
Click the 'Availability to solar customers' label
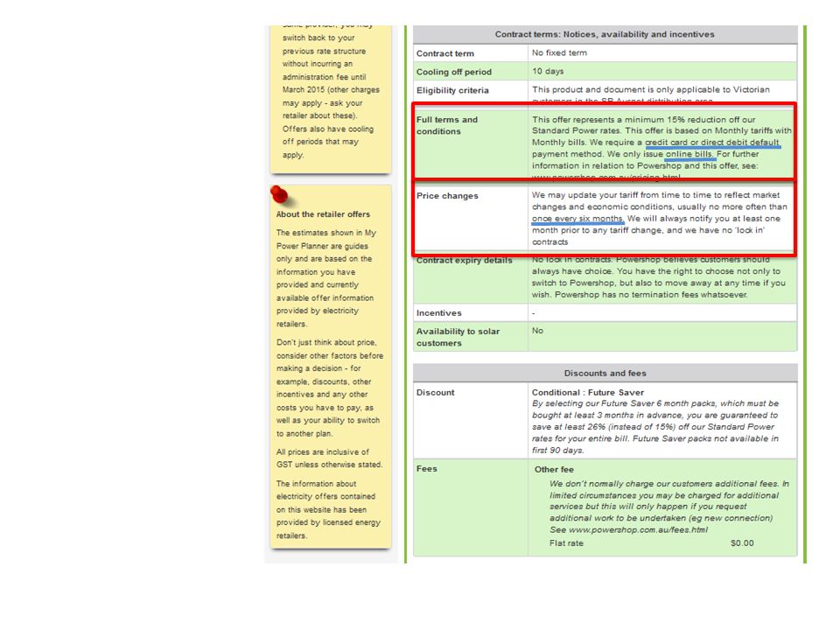point(458,338)
